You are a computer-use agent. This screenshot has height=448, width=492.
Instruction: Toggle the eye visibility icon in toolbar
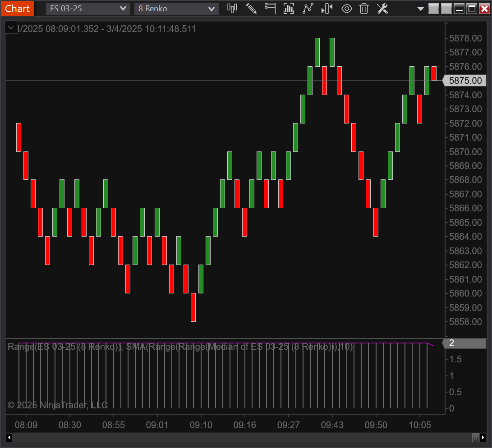[x=346, y=9]
